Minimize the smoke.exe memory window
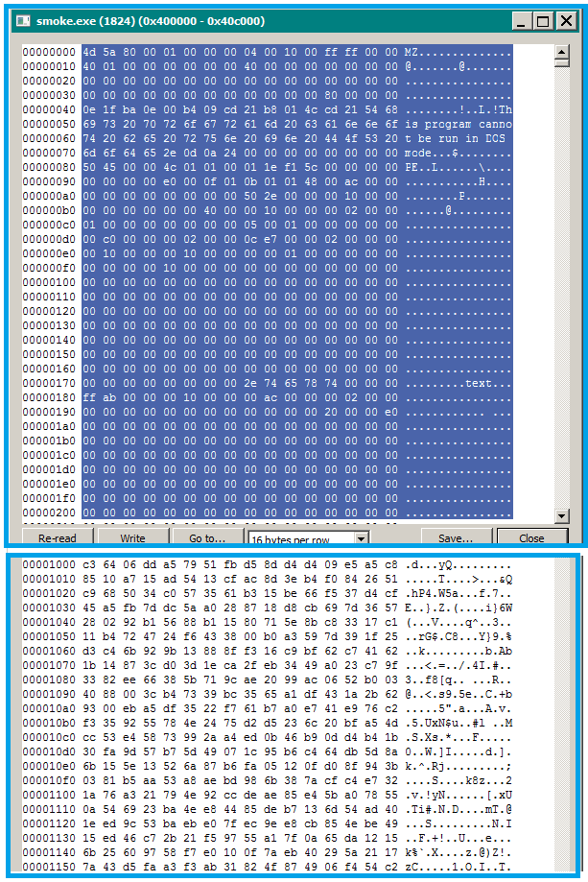 pos(521,20)
